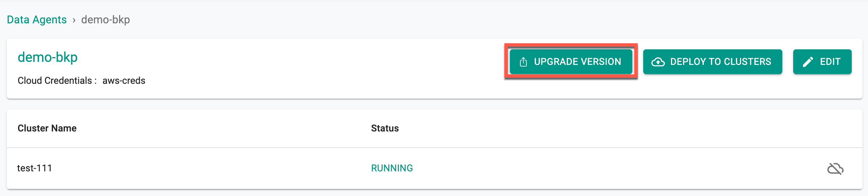Click the cloud upload icon in Deploy to Clusters
Image resolution: width=868 pixels, height=196 pixels.
pos(658,62)
